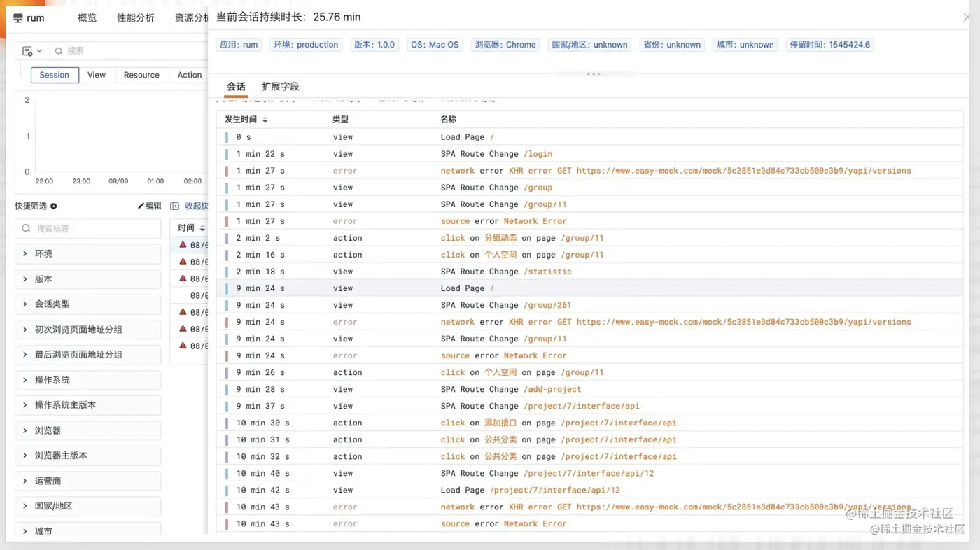Click the 编辑 link in quick filters

(149, 206)
